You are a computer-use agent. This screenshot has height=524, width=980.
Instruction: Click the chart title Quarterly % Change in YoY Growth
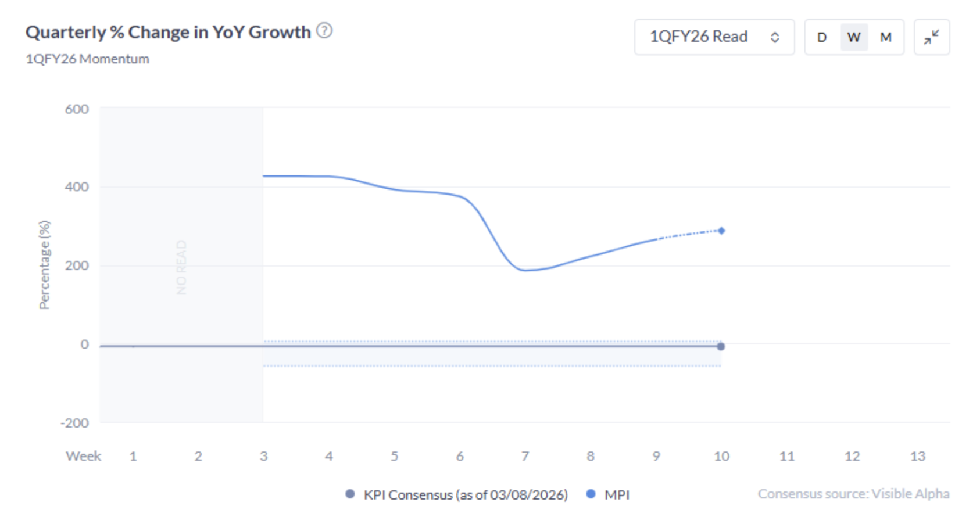click(x=168, y=32)
